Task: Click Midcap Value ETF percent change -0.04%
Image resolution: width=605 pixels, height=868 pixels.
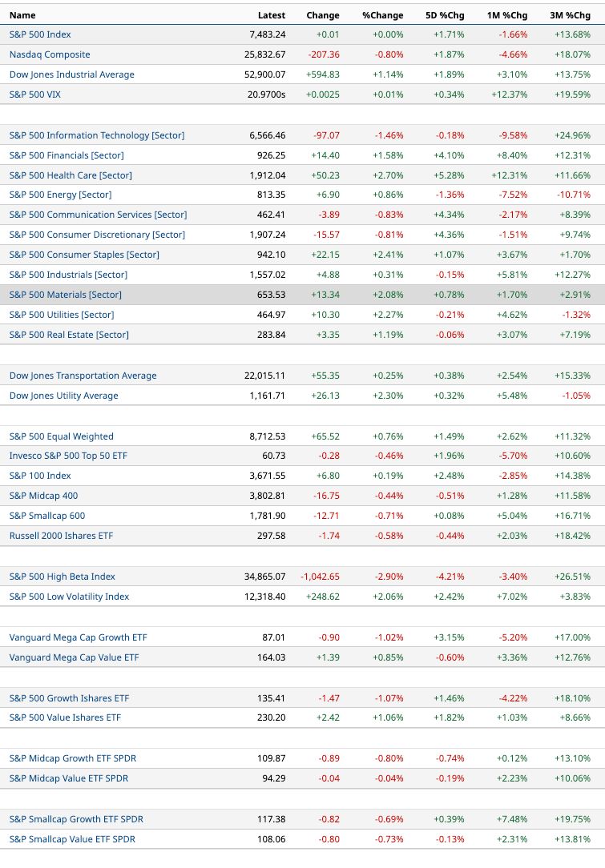Action: tap(389, 778)
